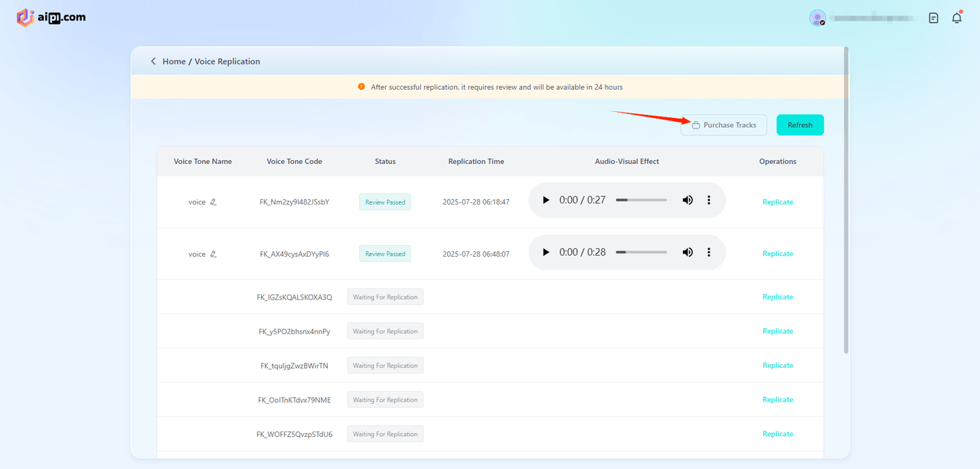Screen dimensions: 980x469
Task: Click the user avatar icon
Action: (818, 18)
